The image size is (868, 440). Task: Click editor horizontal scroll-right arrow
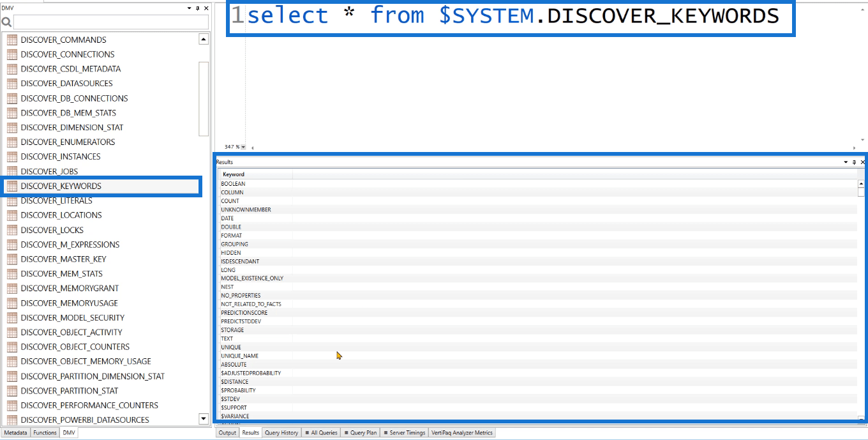click(855, 148)
